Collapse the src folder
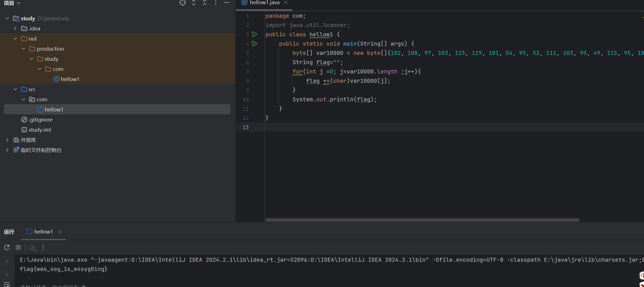This screenshot has width=644, height=287. pyautogui.click(x=15, y=89)
